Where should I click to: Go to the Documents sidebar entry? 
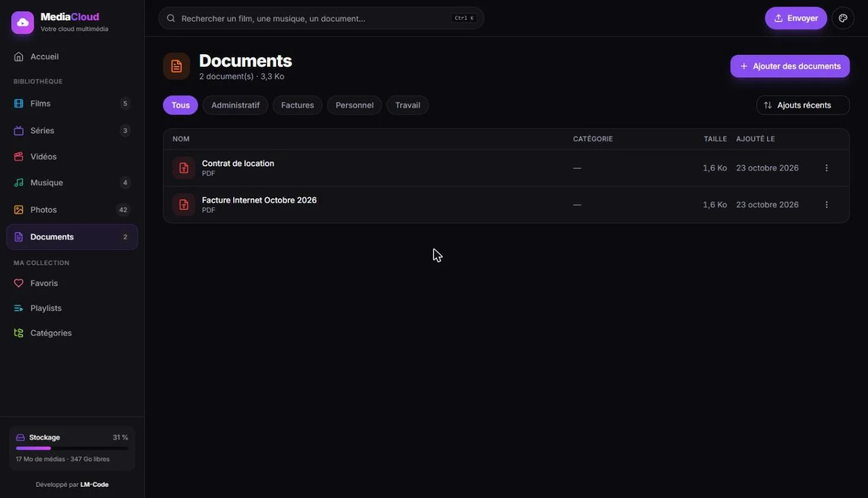pyautogui.click(x=72, y=237)
